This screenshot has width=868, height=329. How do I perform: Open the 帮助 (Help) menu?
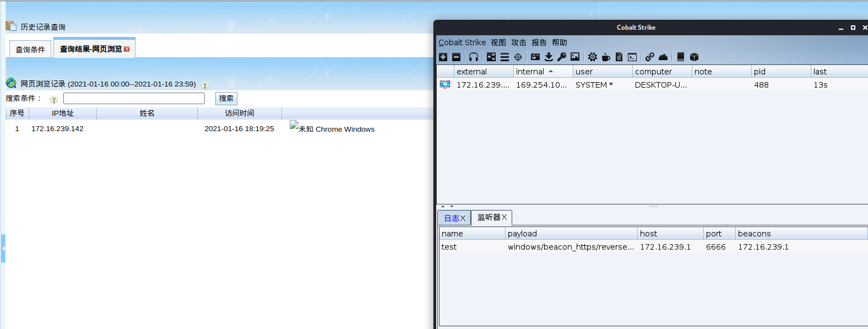[560, 42]
